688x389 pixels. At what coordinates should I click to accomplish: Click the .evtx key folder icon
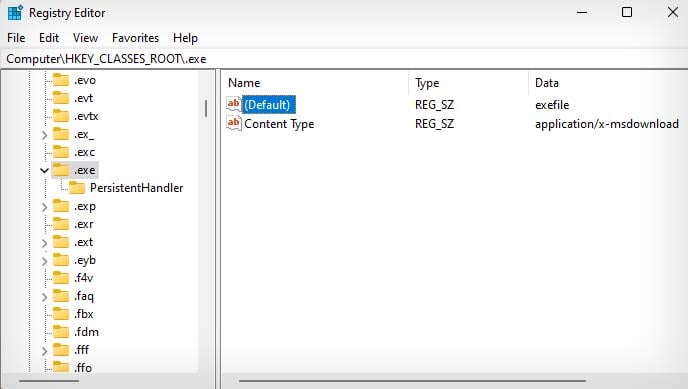[x=61, y=116]
